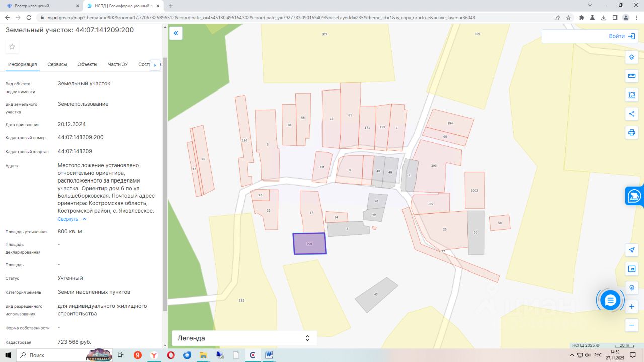Open Chrome three-dot menu
The image size is (644, 362).
(x=637, y=17)
